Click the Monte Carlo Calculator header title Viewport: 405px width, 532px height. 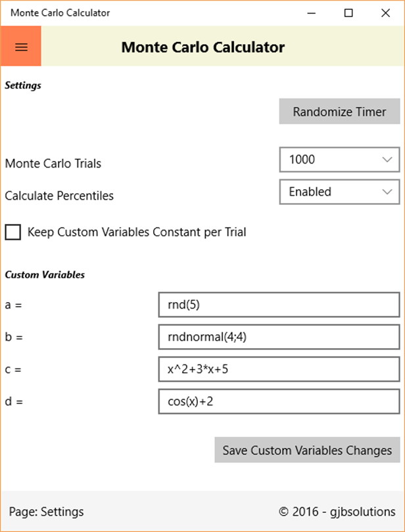click(x=203, y=47)
